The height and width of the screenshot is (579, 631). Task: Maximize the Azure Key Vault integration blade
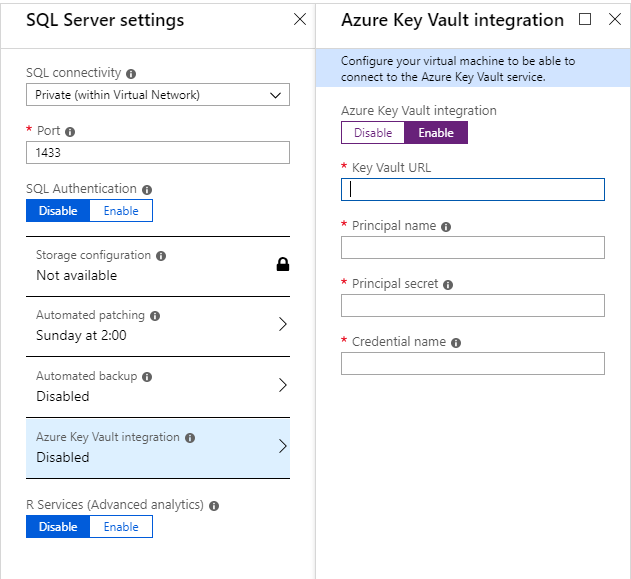585,19
